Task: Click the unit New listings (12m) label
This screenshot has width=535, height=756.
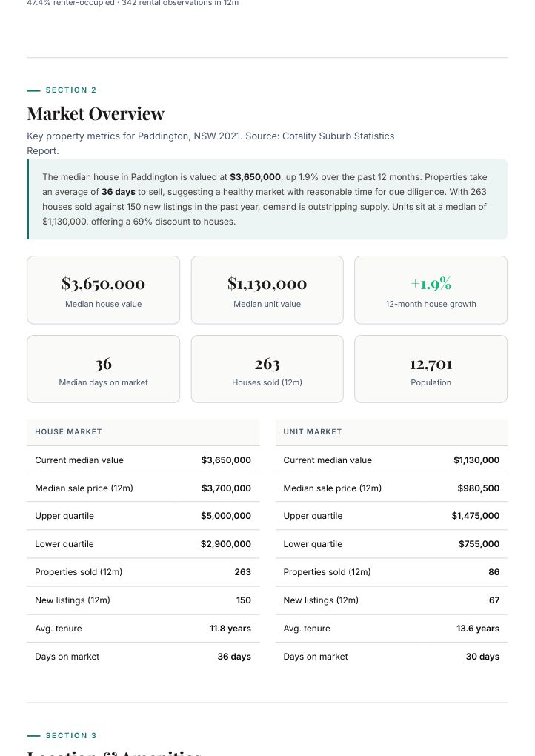Action: point(321,600)
